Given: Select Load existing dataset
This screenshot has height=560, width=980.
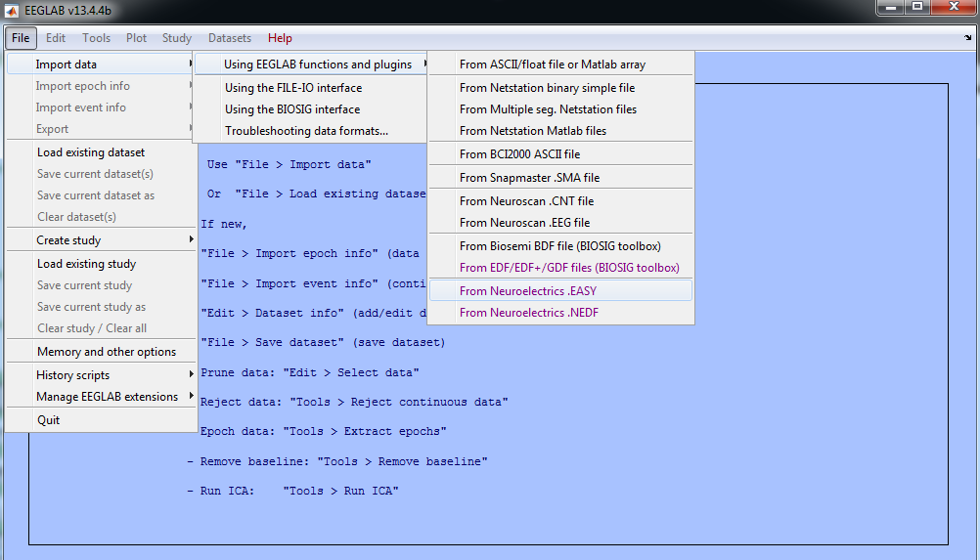Looking at the screenshot, I should pyautogui.click(x=102, y=152).
